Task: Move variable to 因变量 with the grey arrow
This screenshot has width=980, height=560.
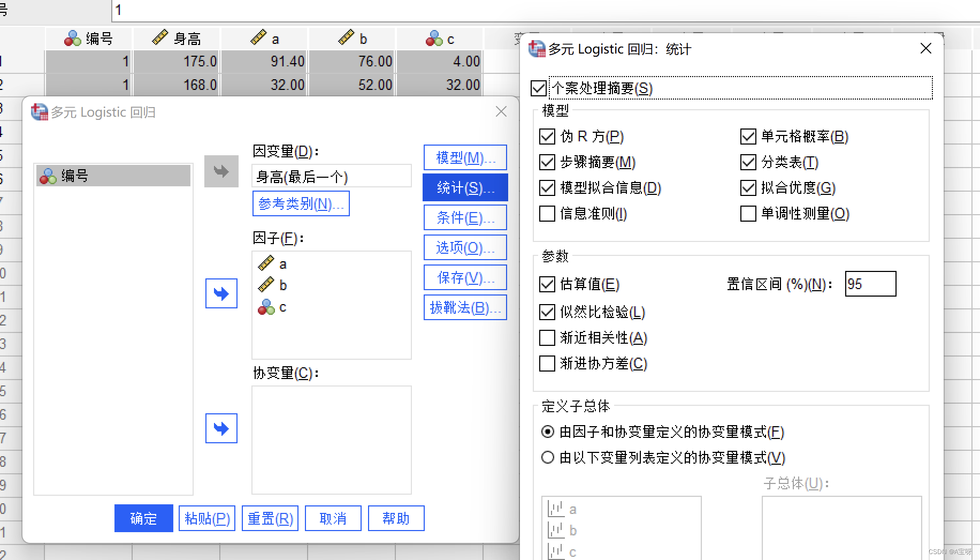Action: point(221,171)
